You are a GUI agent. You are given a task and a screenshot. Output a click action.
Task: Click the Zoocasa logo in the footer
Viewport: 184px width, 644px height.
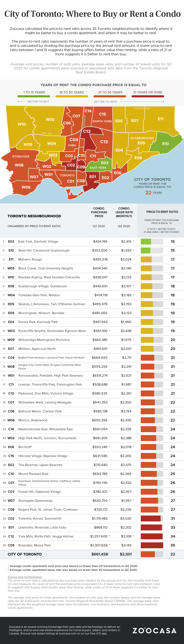[x=154, y=630]
